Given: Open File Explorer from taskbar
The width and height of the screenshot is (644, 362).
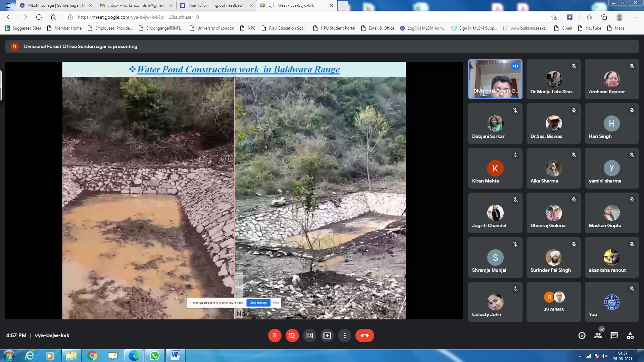Looking at the screenshot, I should tap(71, 356).
